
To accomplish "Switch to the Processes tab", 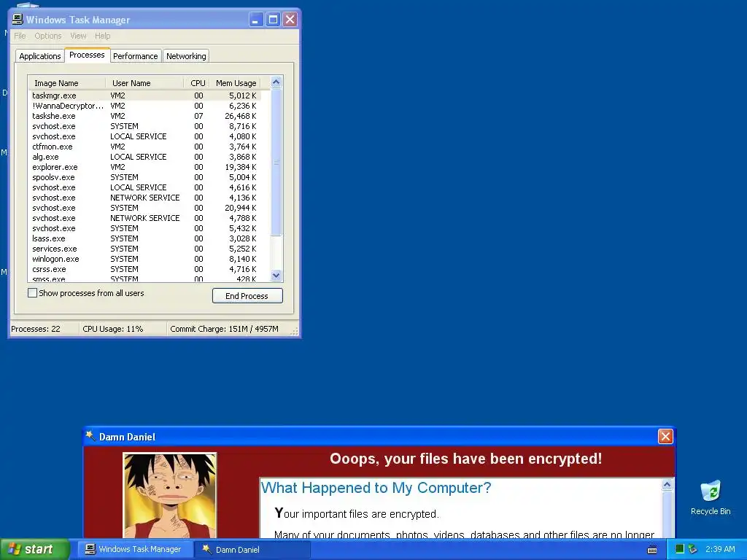I will pyautogui.click(x=88, y=55).
